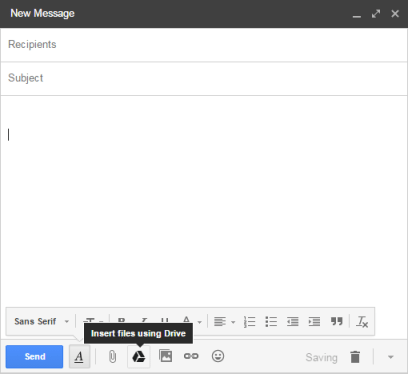Open the Sans Serif font dropdown
Image resolution: width=408 pixels, height=374 pixels.
[41, 322]
